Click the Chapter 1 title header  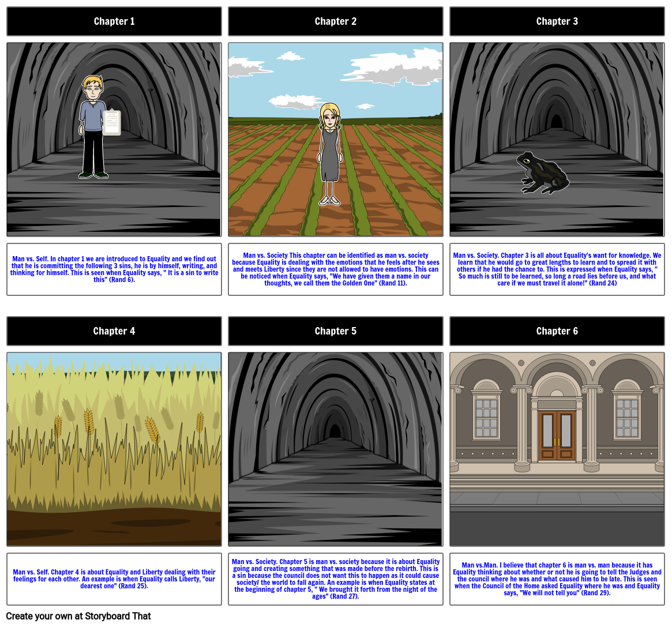114,21
